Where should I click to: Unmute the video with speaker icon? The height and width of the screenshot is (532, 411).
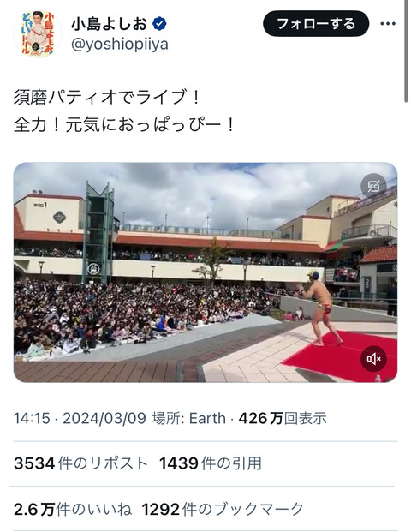pyautogui.click(x=373, y=359)
